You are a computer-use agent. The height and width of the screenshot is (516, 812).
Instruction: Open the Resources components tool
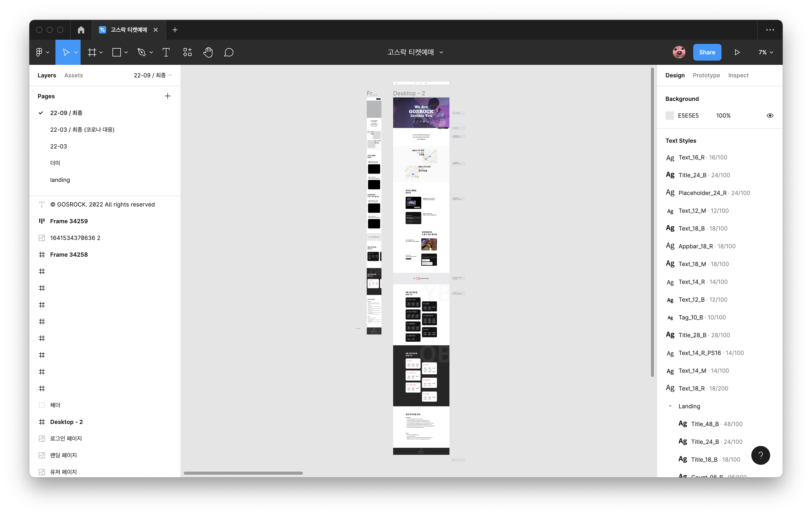187,52
